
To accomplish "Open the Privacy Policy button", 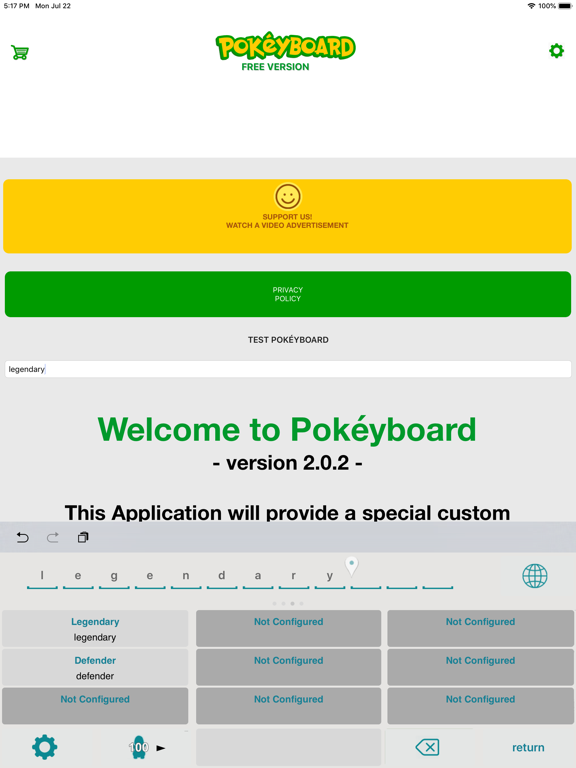I will pyautogui.click(x=288, y=294).
